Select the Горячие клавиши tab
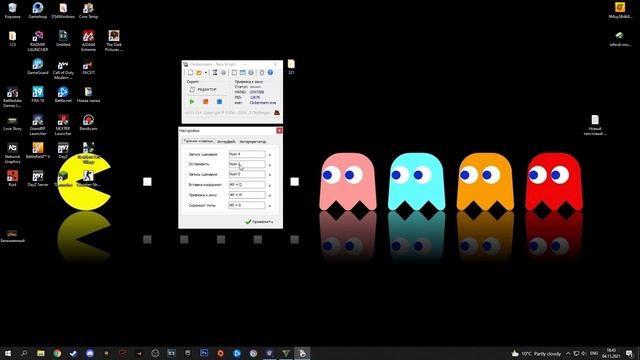The width and height of the screenshot is (640, 360). point(198,141)
